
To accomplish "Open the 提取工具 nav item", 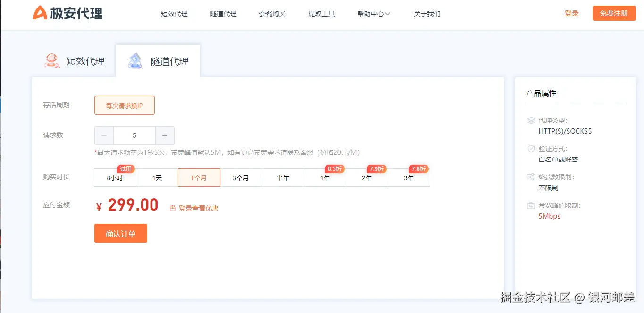I will (x=321, y=14).
